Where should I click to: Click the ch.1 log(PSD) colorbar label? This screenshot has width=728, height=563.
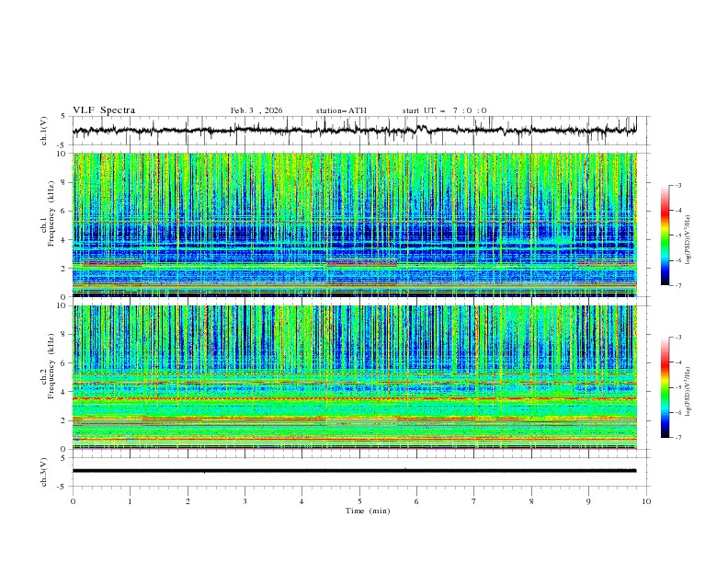coord(689,236)
